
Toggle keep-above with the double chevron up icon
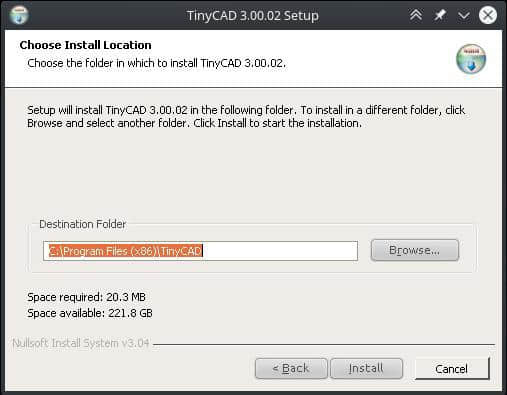point(416,15)
